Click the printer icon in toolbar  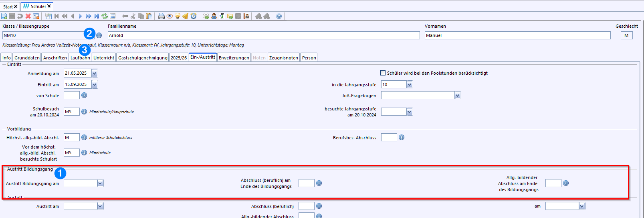(162, 16)
